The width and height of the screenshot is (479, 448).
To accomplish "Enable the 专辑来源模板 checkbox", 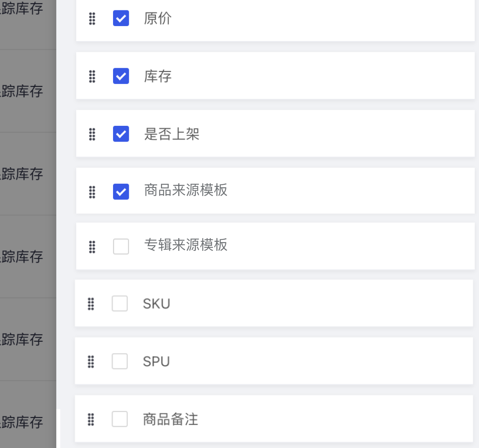I will click(121, 246).
